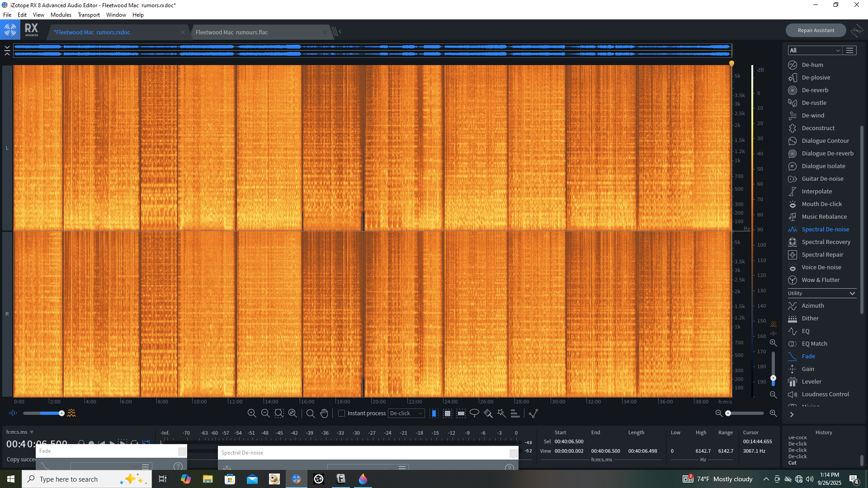Image resolution: width=868 pixels, height=488 pixels.
Task: Select the Brush selection tool
Action: point(488,413)
